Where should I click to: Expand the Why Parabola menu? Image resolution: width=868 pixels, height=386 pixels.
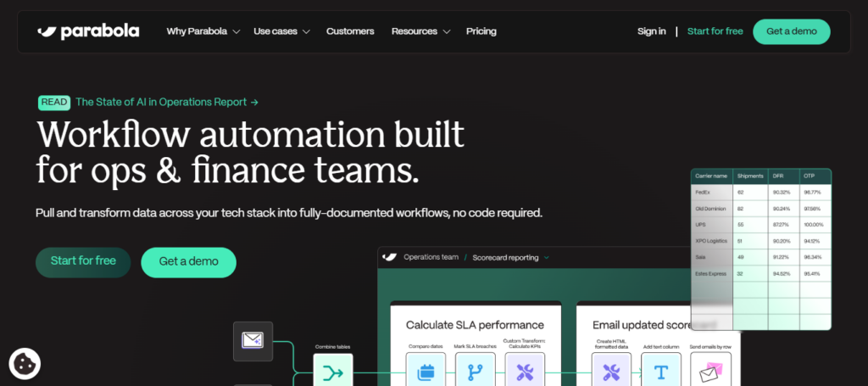[x=203, y=31]
